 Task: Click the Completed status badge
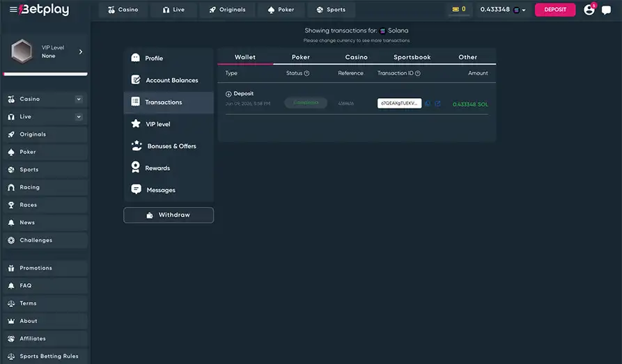point(306,103)
